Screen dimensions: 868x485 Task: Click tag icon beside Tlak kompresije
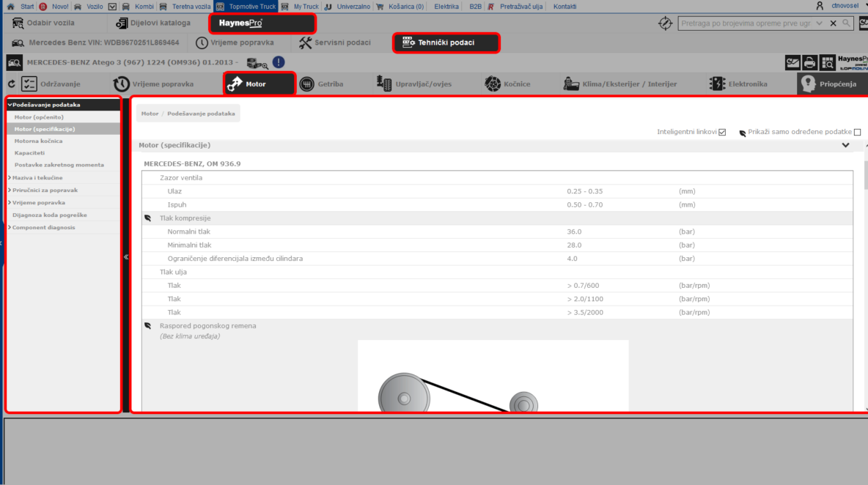pyautogui.click(x=148, y=218)
